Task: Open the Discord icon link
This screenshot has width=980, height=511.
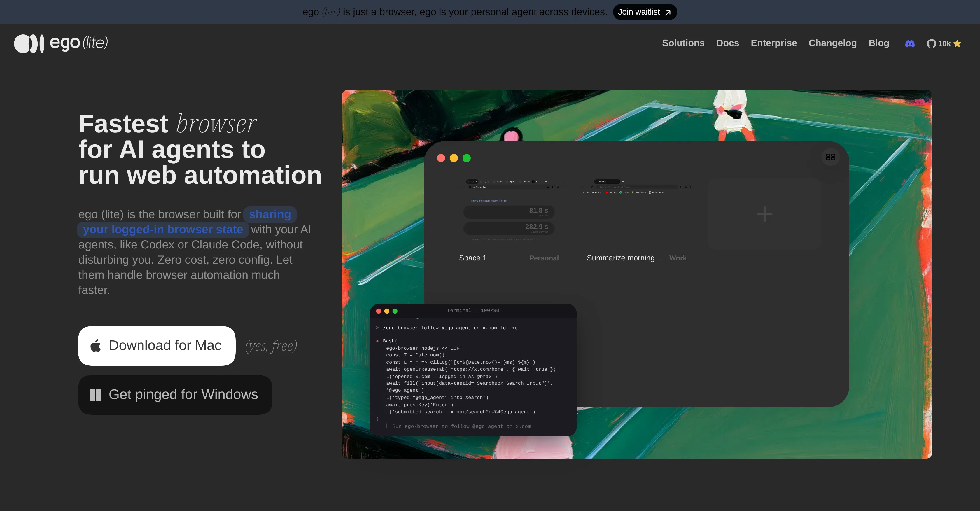Action: coord(910,43)
